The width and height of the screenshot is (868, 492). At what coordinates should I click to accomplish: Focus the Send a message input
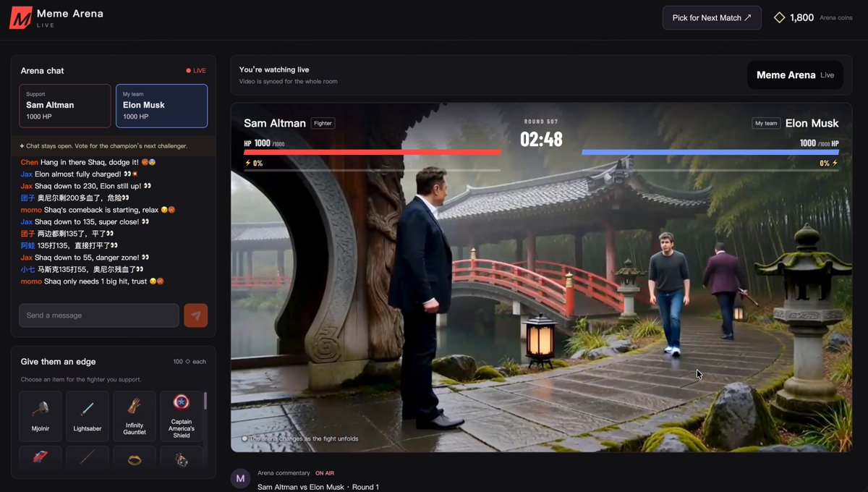click(99, 315)
